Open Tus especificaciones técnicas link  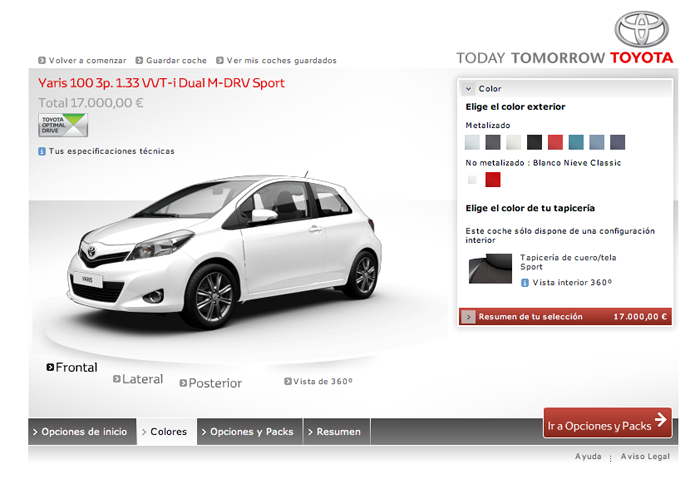click(x=112, y=151)
